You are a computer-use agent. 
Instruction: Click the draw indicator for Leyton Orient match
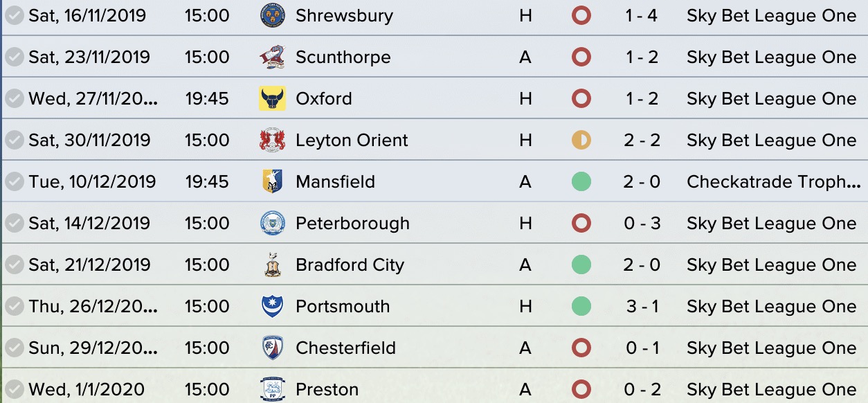tap(581, 140)
